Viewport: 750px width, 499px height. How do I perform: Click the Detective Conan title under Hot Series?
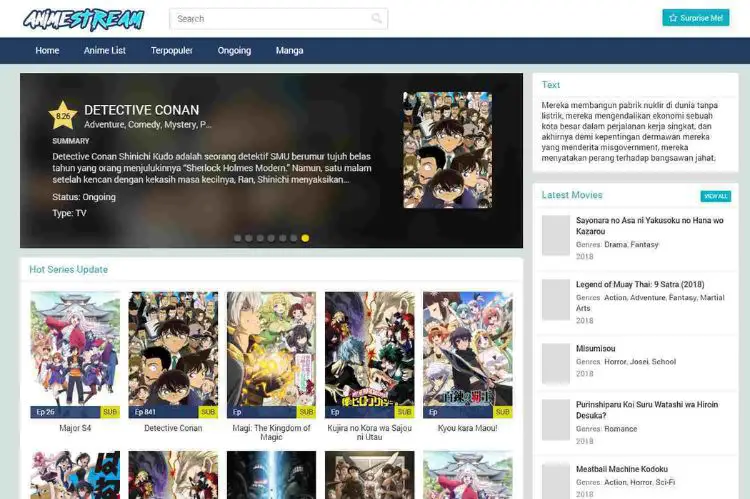click(x=173, y=428)
